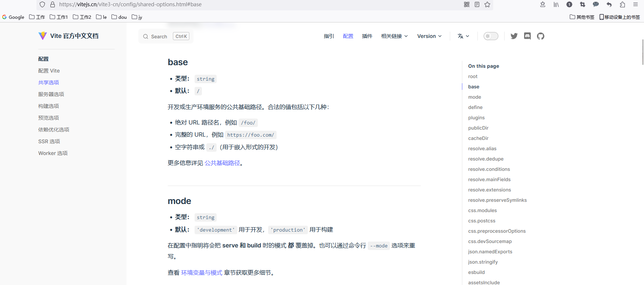
Task: Jump to resolve.alias in page outline
Action: pyautogui.click(x=482, y=149)
